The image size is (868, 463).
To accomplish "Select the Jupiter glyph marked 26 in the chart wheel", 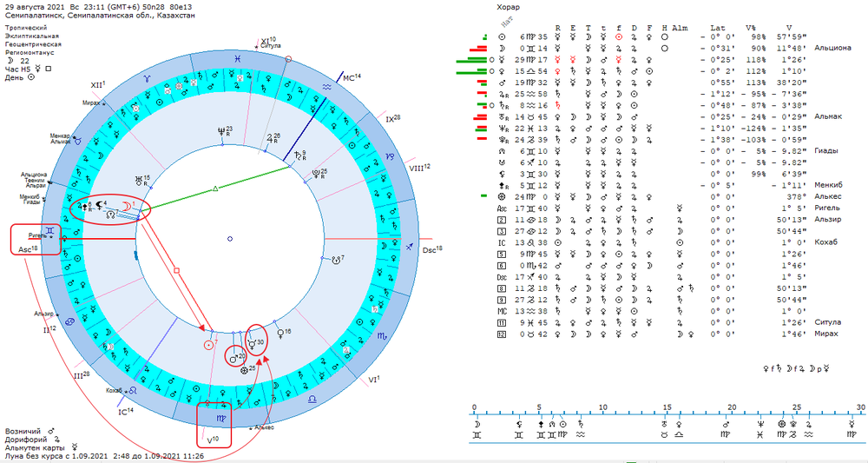I will 270,137.
